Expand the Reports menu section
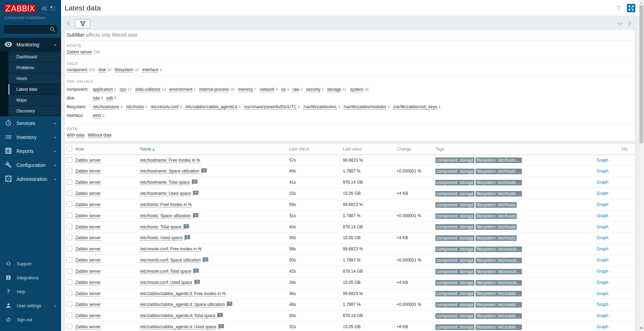This screenshot has height=331, width=644. (55, 152)
